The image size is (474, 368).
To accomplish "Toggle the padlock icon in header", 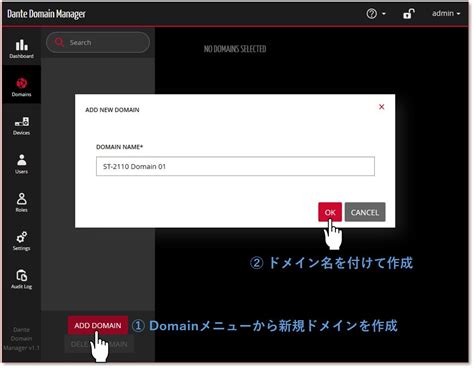I will pos(409,14).
